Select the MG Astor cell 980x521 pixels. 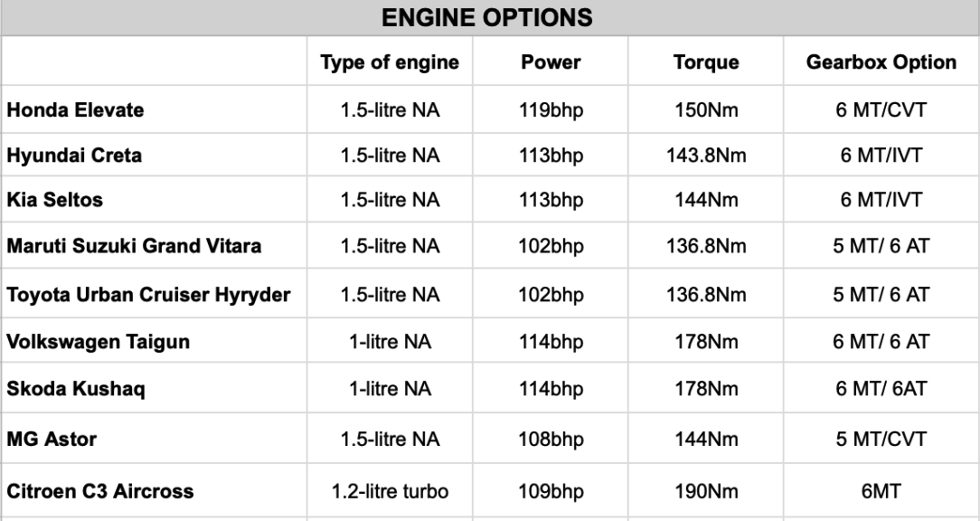52,440
